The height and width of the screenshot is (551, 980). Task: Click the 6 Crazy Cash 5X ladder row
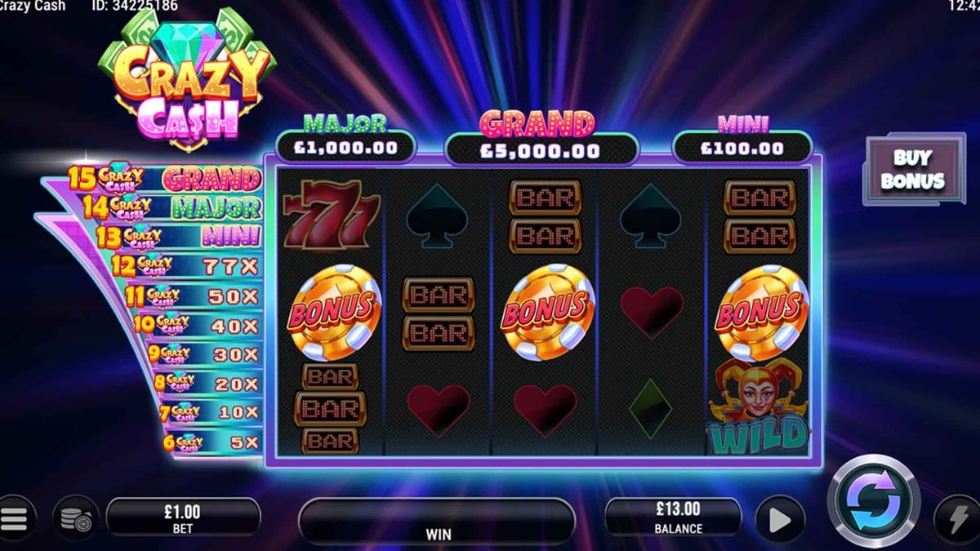coord(212,442)
